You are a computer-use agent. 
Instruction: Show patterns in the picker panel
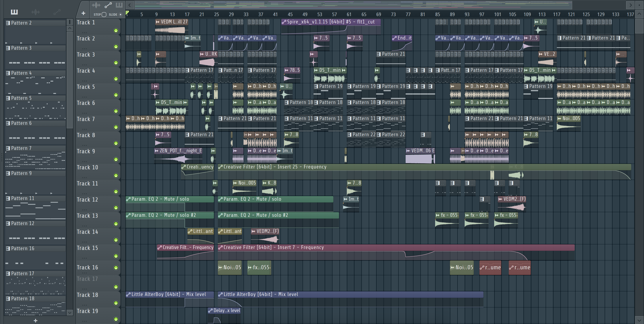[x=14, y=12]
